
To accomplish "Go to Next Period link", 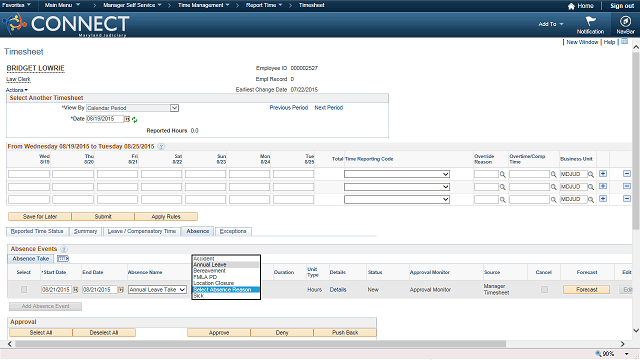I will coord(329,108).
